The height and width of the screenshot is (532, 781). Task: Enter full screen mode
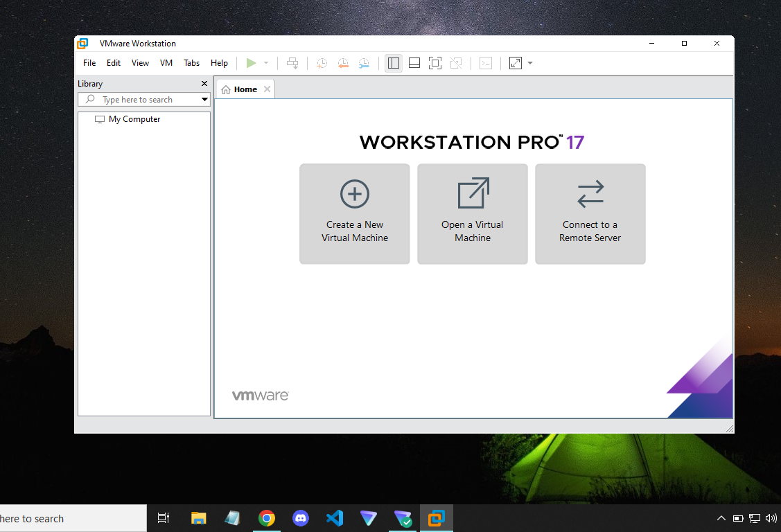coord(435,63)
